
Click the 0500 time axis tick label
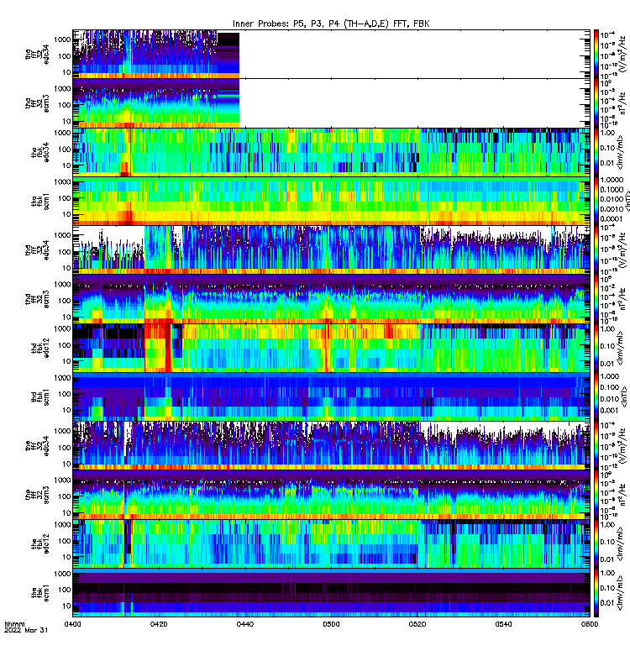(x=331, y=624)
